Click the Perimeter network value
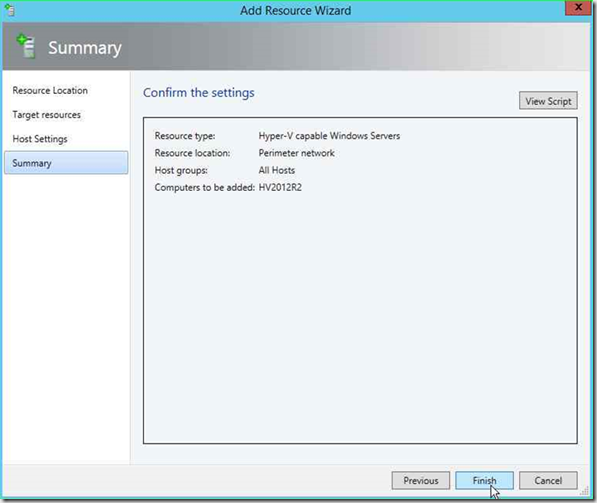Screen dimensions: 597x503 point(297,153)
